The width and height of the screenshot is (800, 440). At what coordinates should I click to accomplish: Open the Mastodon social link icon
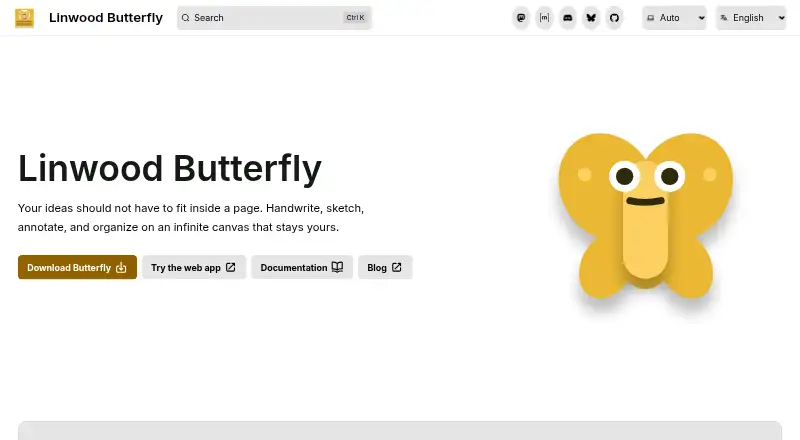(x=521, y=18)
